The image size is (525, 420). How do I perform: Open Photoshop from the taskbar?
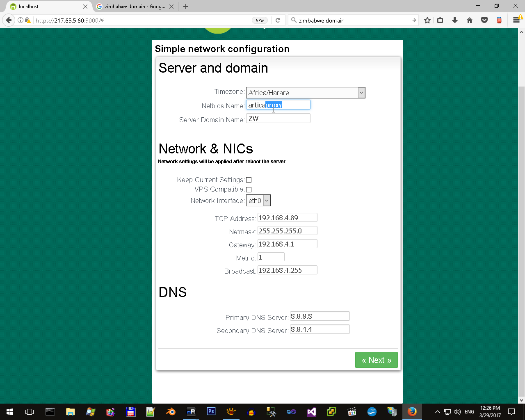tap(211, 411)
